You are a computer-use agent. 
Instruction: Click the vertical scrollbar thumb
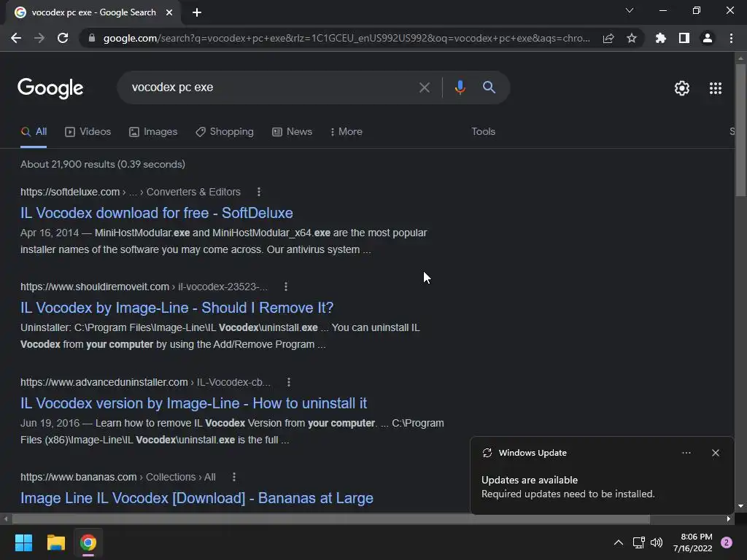click(740, 130)
